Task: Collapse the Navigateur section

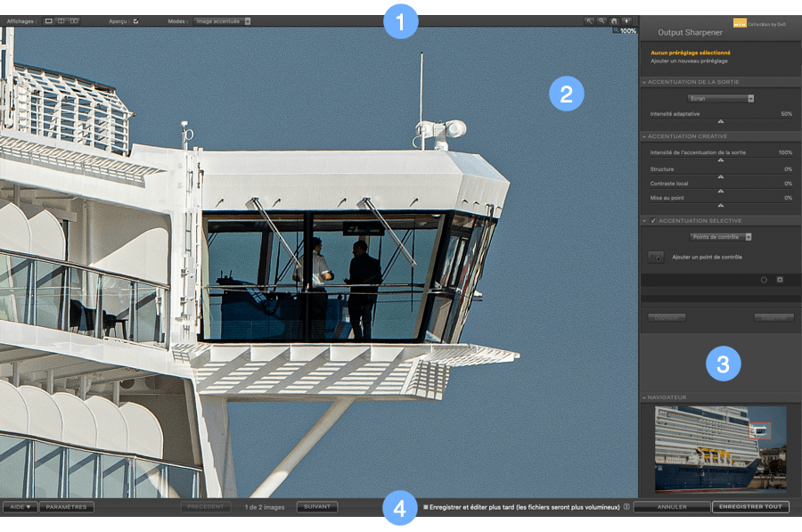Action: point(644,397)
